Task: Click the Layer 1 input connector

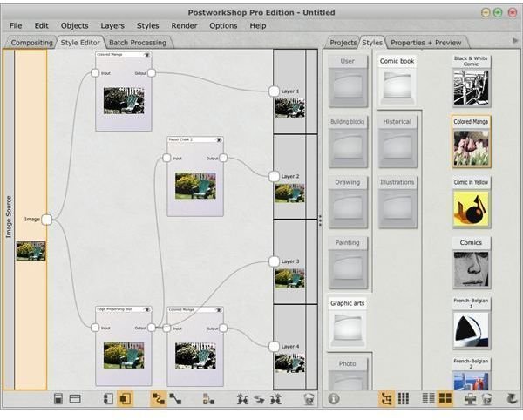Action: click(274, 91)
